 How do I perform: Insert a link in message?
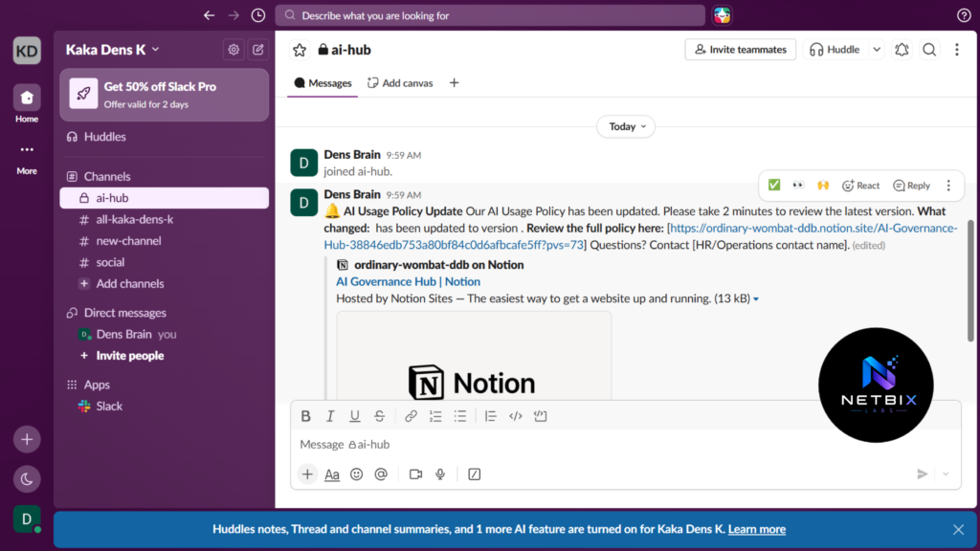tap(411, 416)
